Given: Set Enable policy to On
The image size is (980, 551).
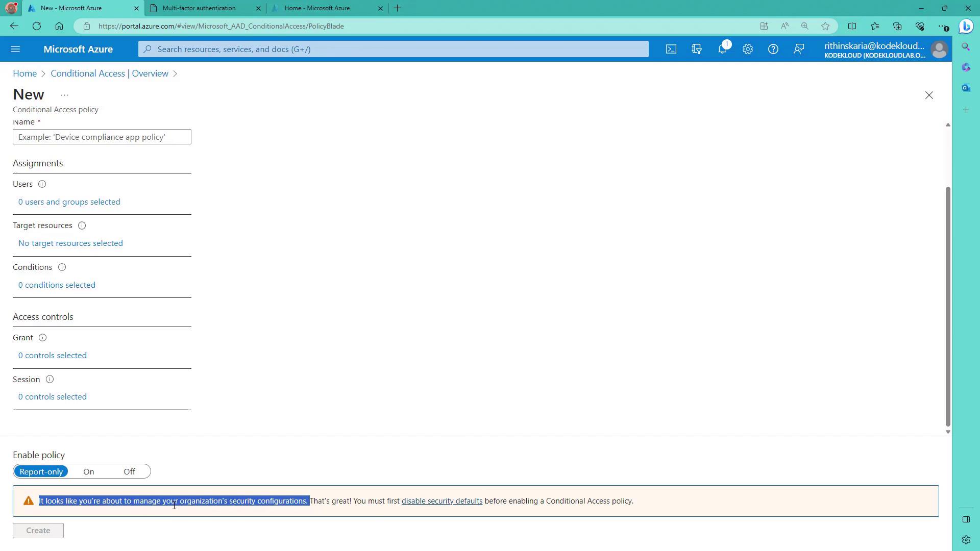Looking at the screenshot, I should pos(89,472).
